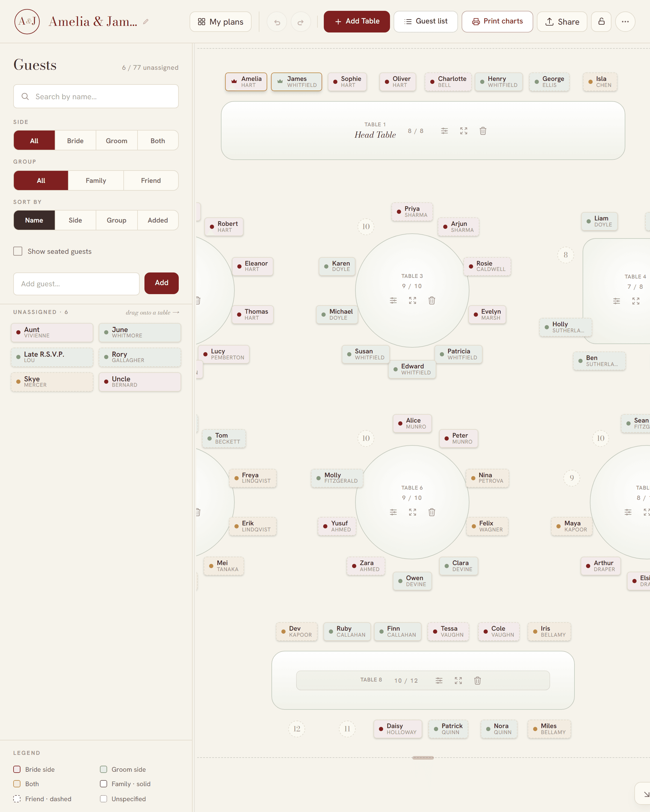The image size is (650, 812).
Task: Expand Head Table with fullscreen icon
Action: click(x=464, y=131)
